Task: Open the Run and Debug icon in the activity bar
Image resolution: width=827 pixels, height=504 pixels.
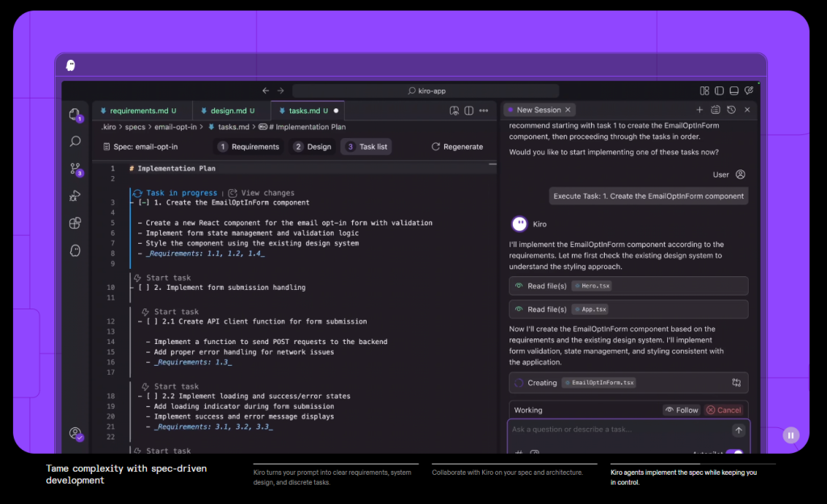Action: [x=75, y=195]
